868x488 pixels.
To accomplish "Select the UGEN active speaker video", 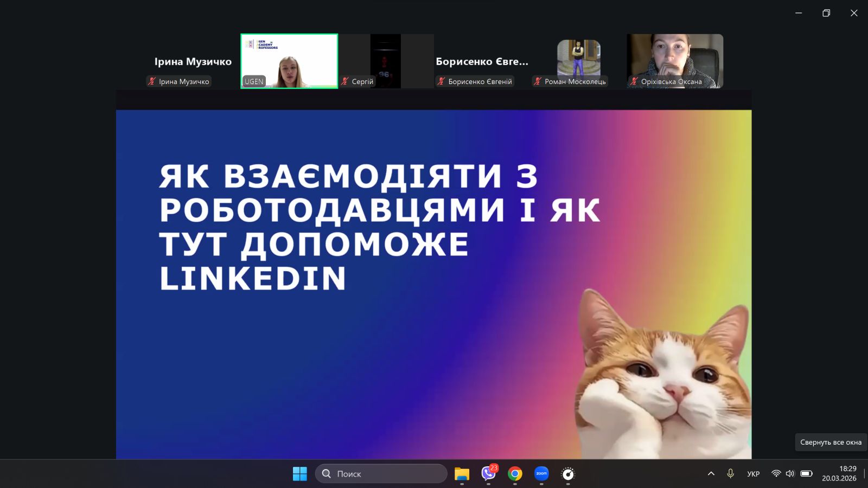I will (x=289, y=61).
